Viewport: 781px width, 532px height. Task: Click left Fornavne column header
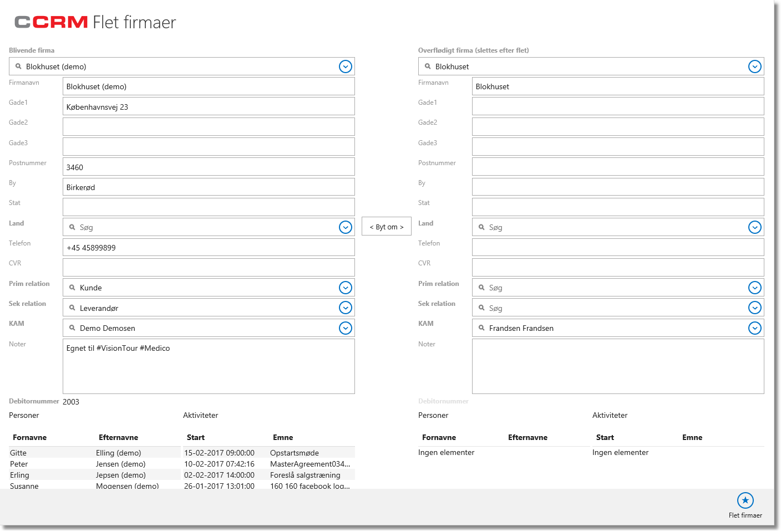(30, 437)
